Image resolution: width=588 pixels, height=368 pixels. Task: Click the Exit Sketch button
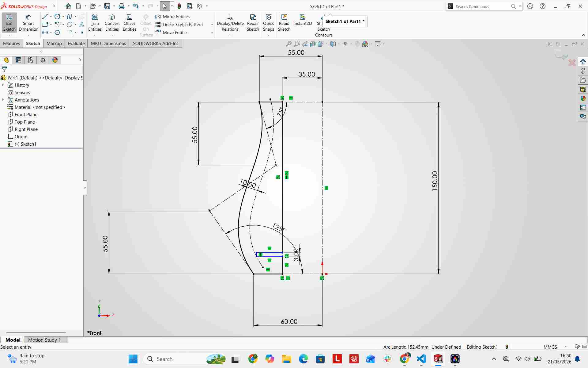(x=9, y=23)
